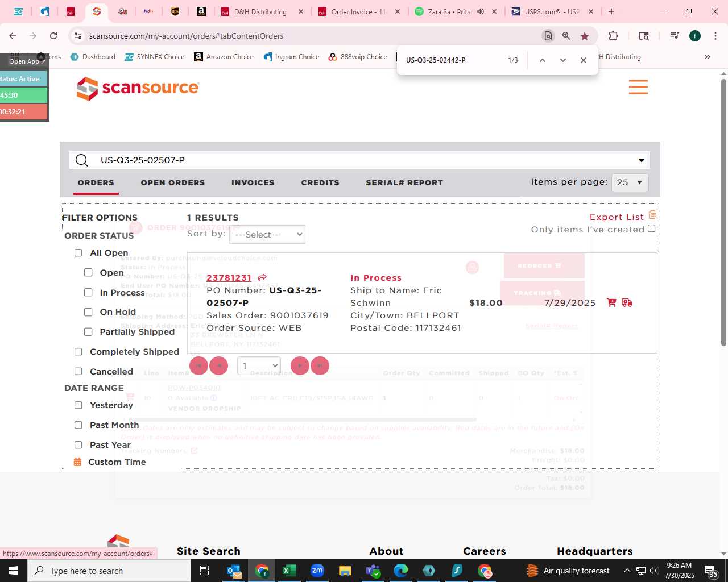
Task: Open Microsoft Teams from the taskbar
Action: pos(373,571)
